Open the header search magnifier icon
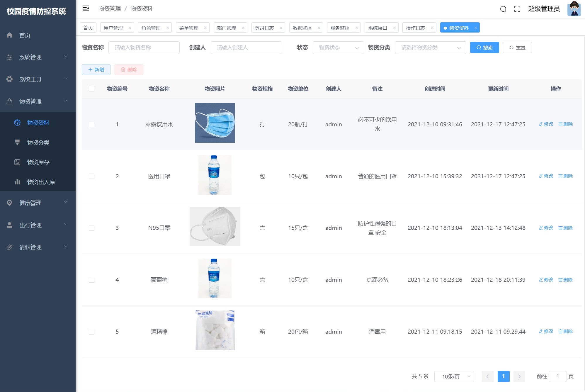 coord(503,9)
